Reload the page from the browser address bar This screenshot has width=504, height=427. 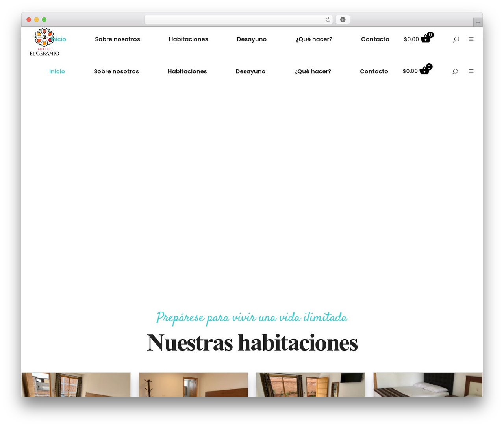coord(328,20)
